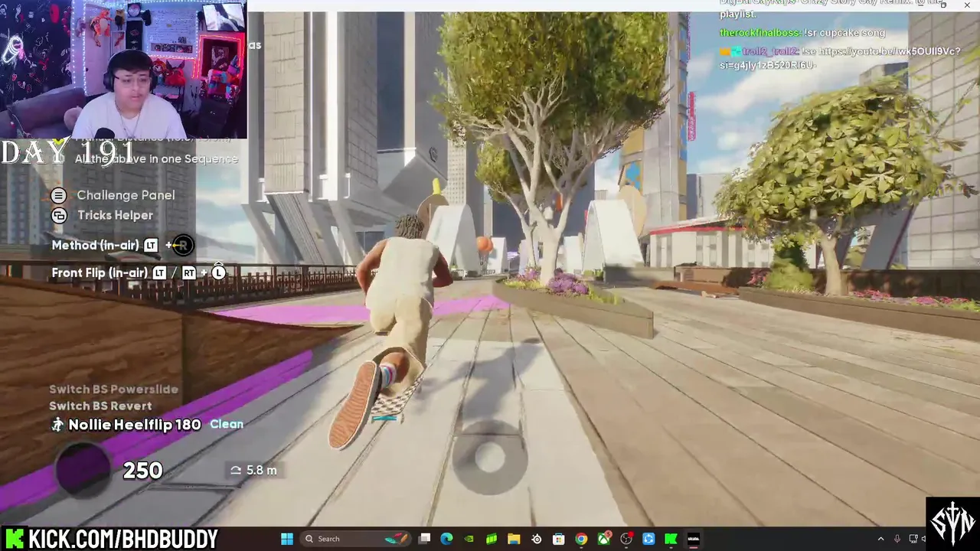Image resolution: width=980 pixels, height=551 pixels.
Task: Switch to Google Chrome in taskbar
Action: pos(581,539)
